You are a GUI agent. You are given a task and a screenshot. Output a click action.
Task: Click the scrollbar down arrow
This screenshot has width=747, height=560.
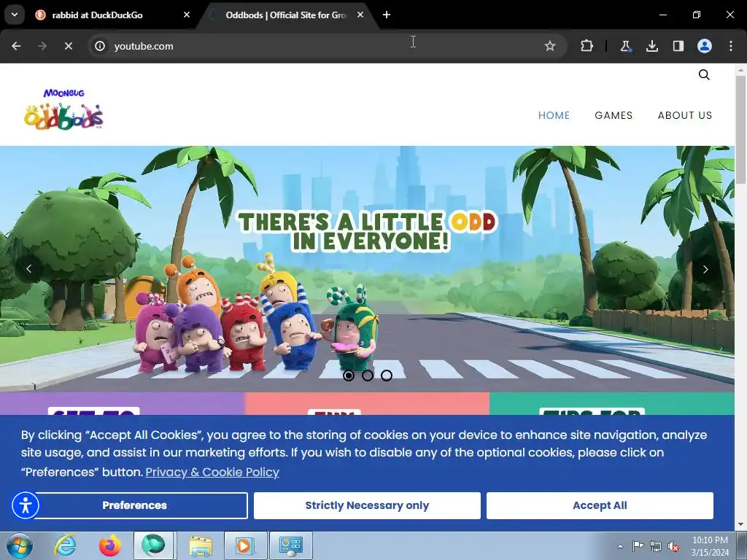(x=740, y=525)
